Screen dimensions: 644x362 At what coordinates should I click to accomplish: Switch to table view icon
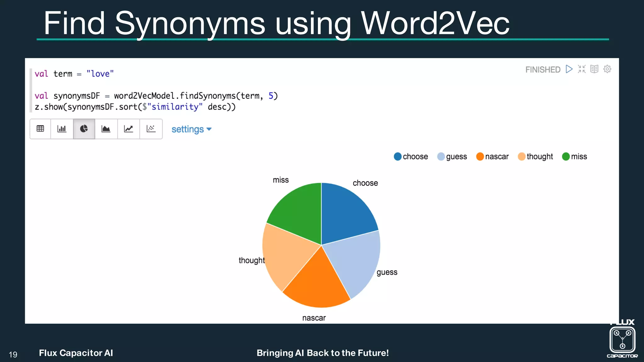(x=40, y=129)
